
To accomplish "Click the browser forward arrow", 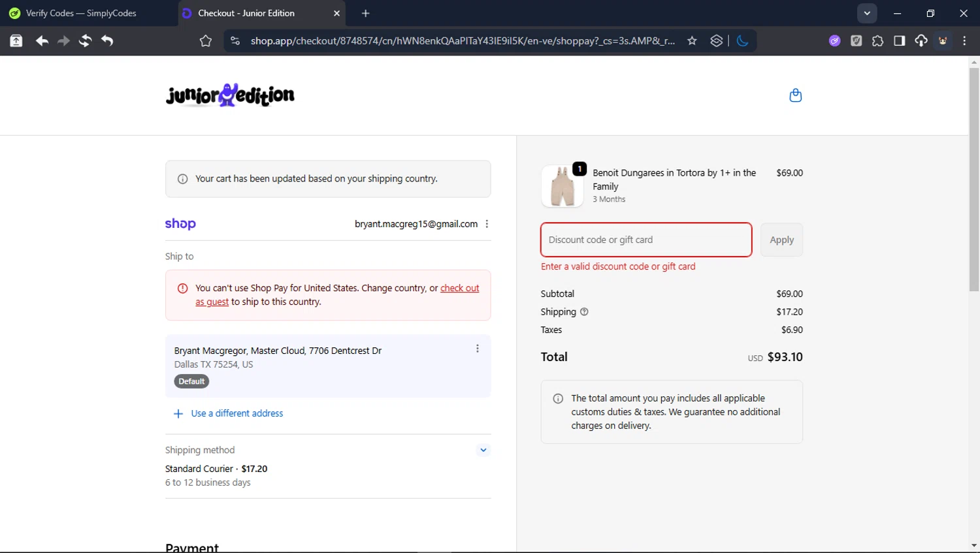I will [x=63, y=40].
